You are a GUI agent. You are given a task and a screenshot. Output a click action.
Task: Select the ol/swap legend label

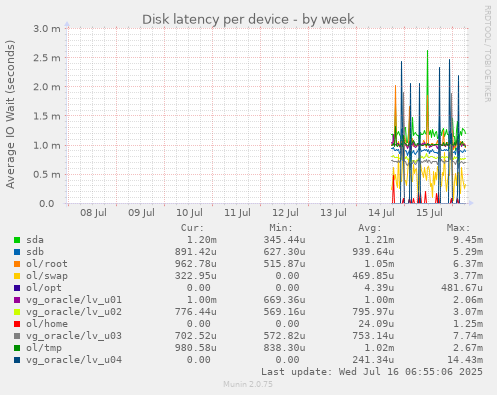pos(47,276)
